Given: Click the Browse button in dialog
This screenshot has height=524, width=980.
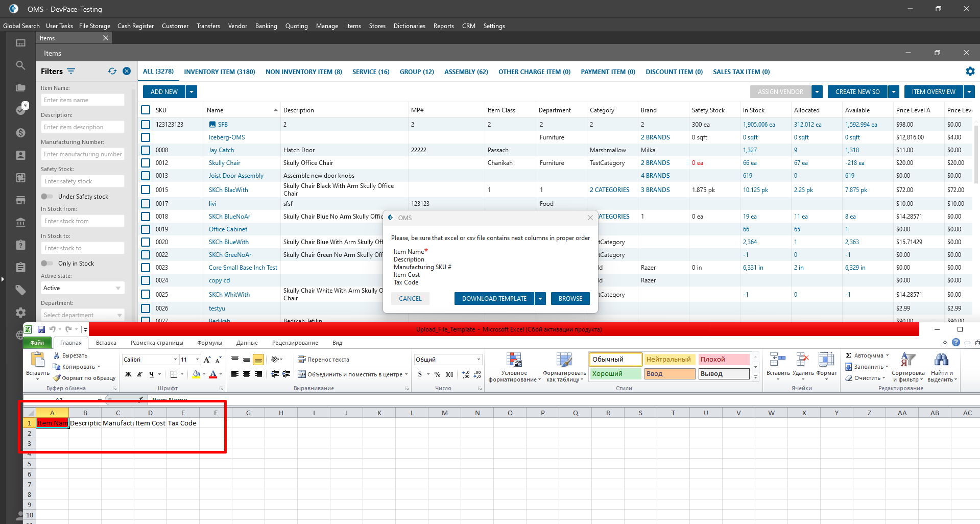Looking at the screenshot, I should pos(570,299).
